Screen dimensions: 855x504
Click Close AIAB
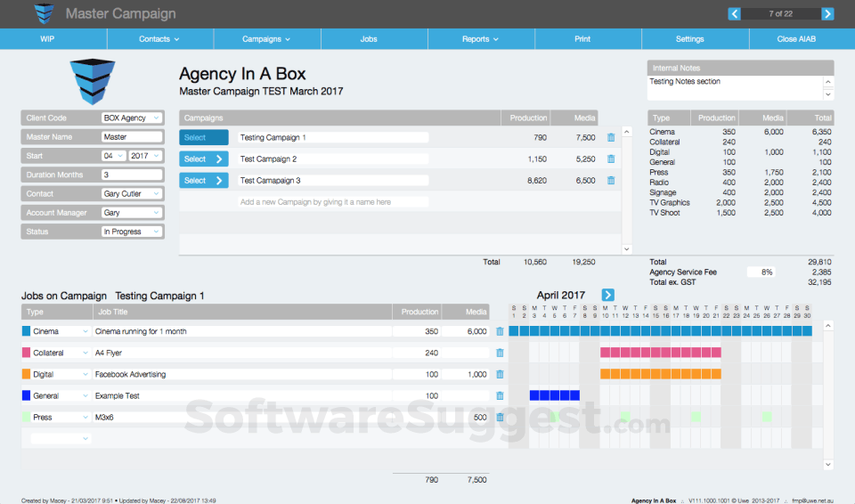tap(802, 38)
